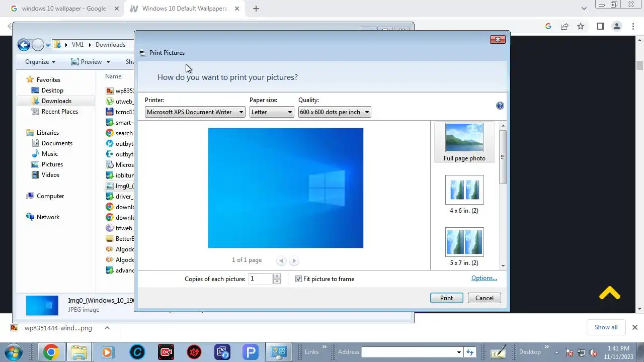Open blue P app taskbar icon
Screen dimensions: 644x362
250,352
